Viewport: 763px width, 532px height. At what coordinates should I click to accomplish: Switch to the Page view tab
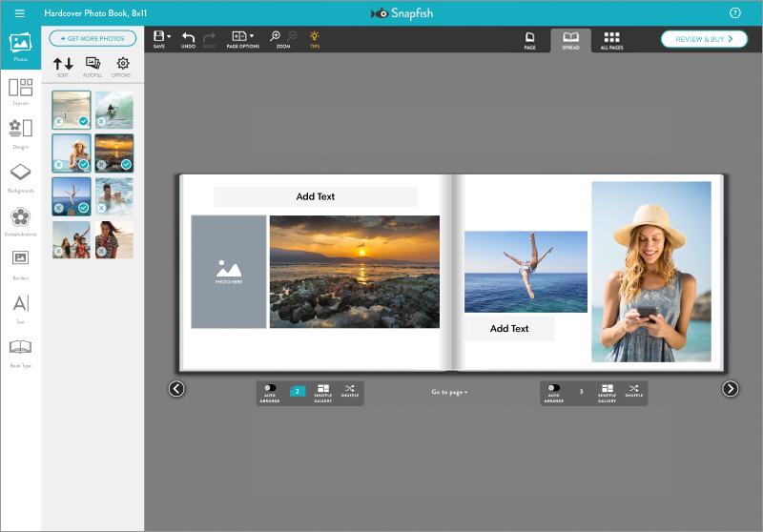point(529,39)
